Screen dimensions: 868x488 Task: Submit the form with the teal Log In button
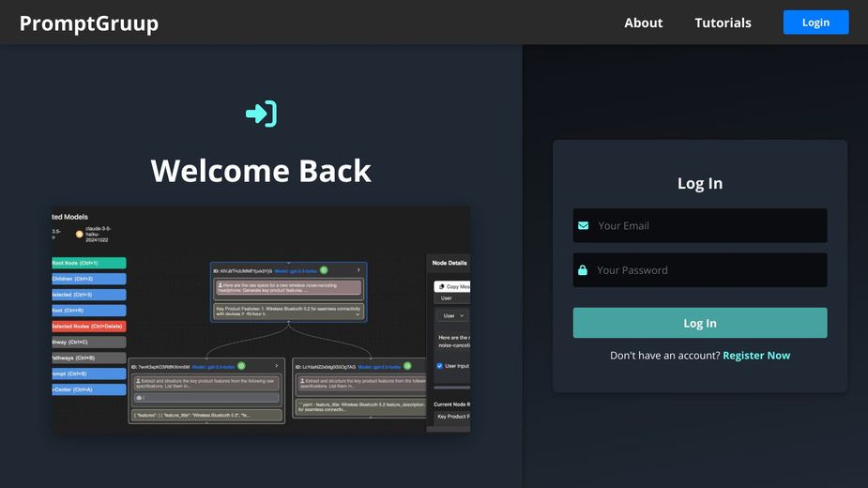(699, 323)
